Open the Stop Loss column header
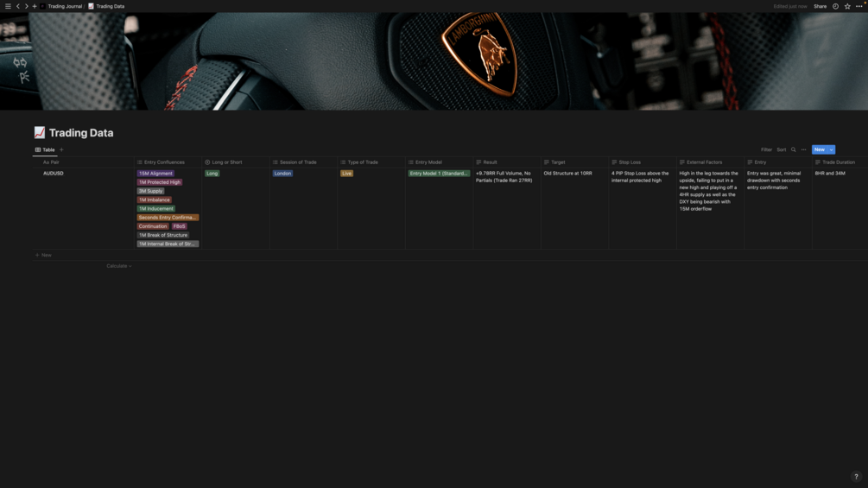868x488 pixels. pos(642,162)
